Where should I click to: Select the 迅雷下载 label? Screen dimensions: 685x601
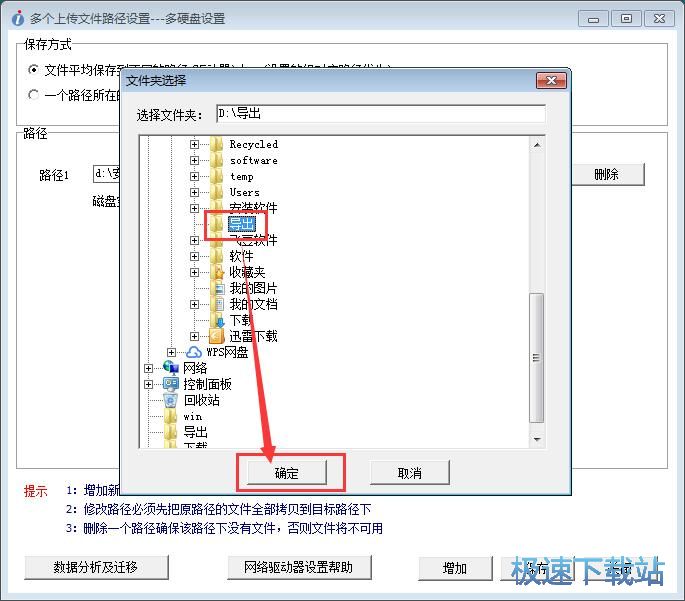[x=253, y=336]
